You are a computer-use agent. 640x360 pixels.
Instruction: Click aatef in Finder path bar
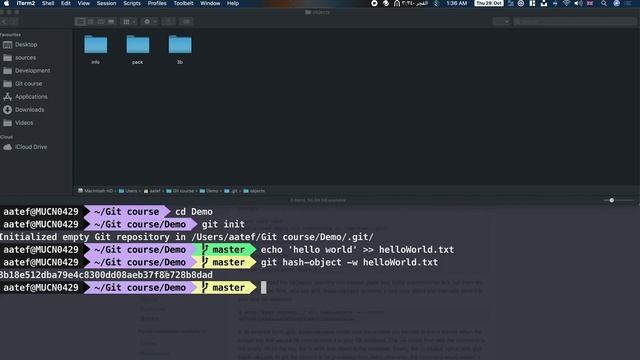coord(152,191)
